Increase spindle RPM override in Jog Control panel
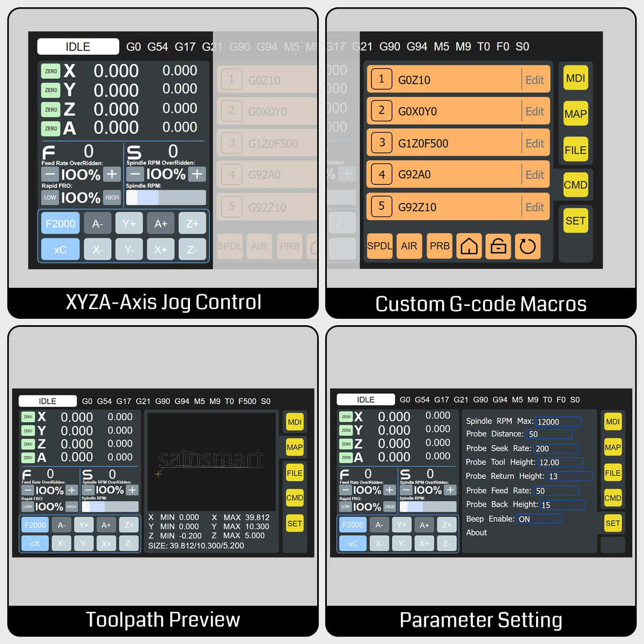This screenshot has height=644, width=644. tap(197, 174)
